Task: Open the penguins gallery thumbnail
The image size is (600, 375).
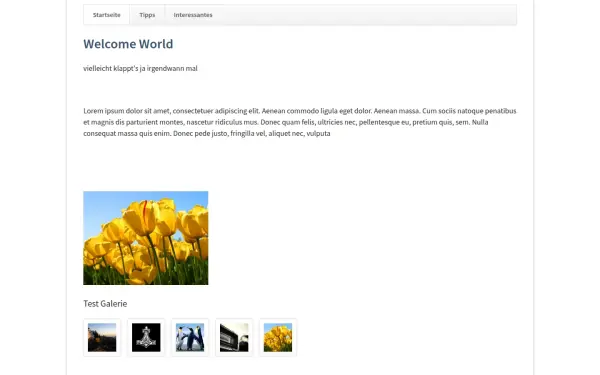Action: click(190, 338)
